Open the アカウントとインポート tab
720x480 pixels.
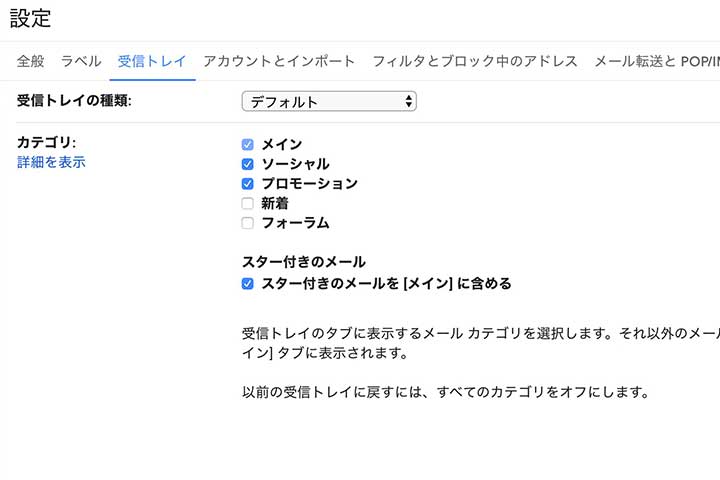279,61
